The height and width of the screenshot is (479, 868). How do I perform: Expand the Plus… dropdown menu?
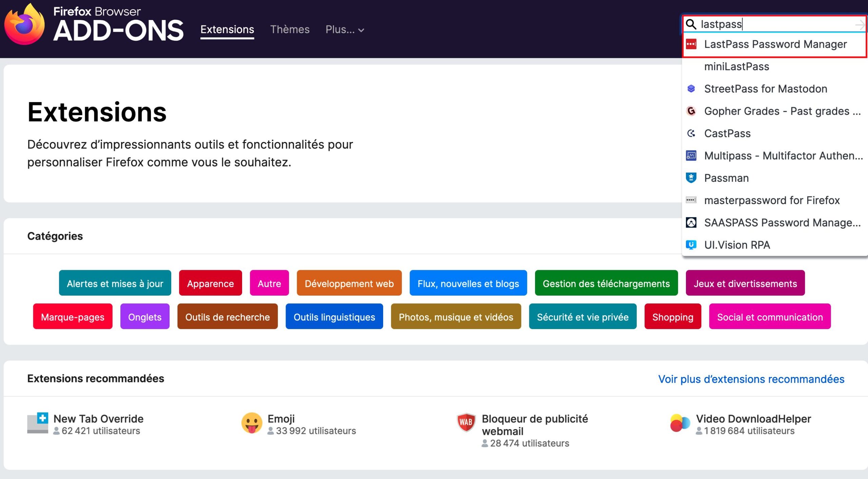[x=345, y=29]
